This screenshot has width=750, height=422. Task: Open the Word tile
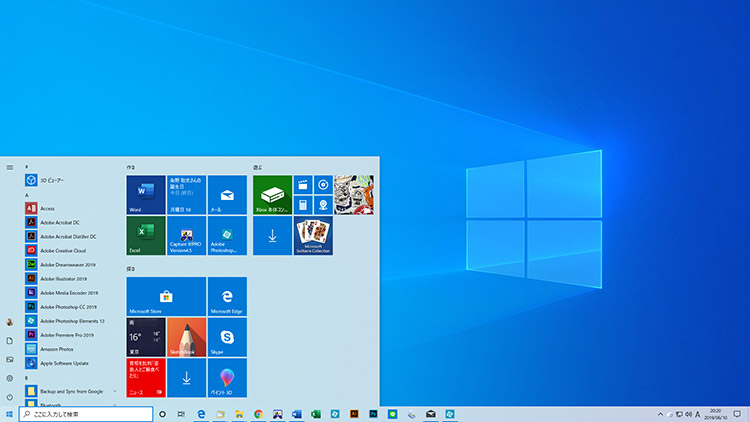pyautogui.click(x=145, y=195)
